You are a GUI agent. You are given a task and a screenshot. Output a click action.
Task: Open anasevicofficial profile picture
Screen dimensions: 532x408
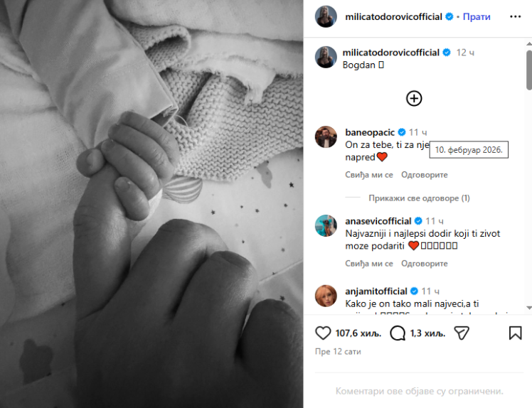326,225
